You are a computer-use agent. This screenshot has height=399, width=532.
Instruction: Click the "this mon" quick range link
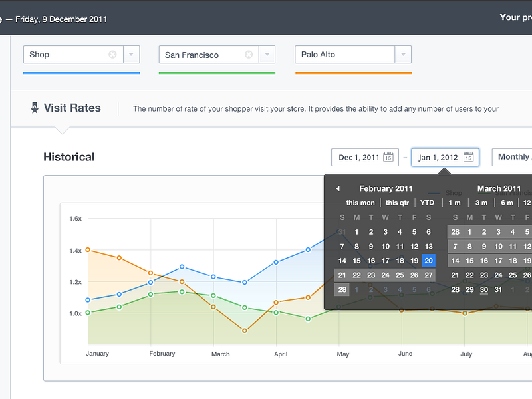[360, 202]
